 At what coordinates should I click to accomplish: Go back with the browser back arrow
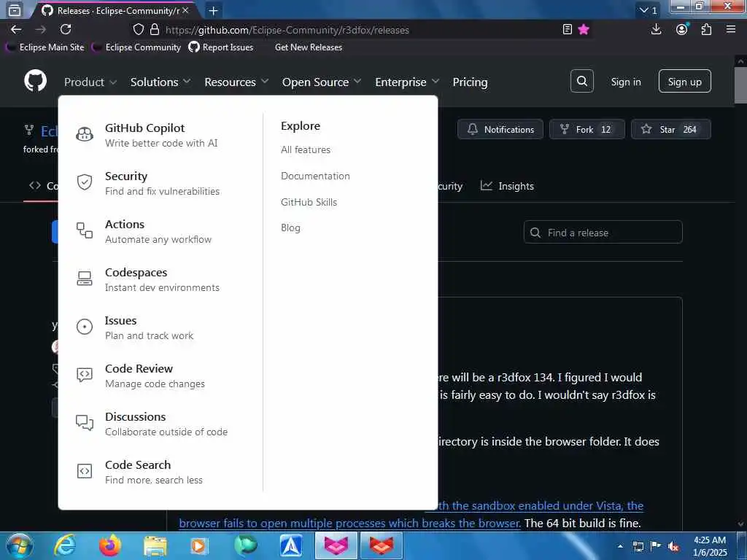(16, 29)
